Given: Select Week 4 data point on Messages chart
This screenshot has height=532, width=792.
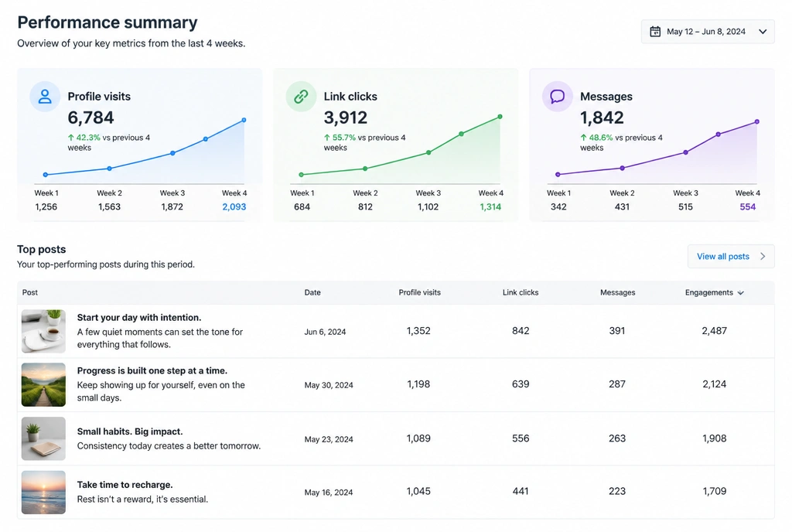Looking at the screenshot, I should click(756, 121).
